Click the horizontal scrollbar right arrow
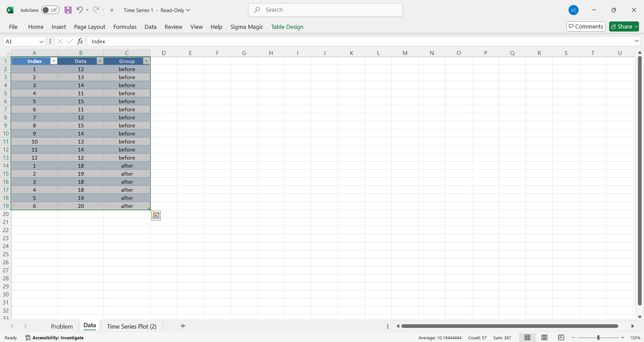Image resolution: width=644 pixels, height=342 pixels. coord(633,326)
